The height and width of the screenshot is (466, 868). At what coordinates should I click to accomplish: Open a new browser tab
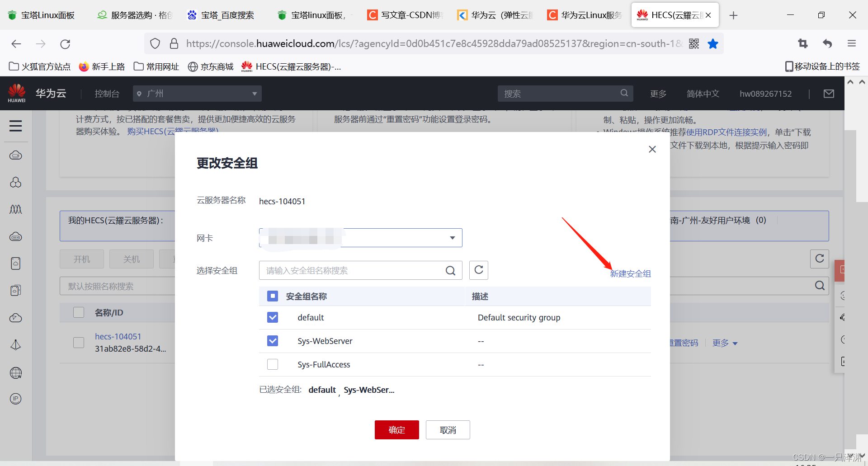(x=733, y=15)
